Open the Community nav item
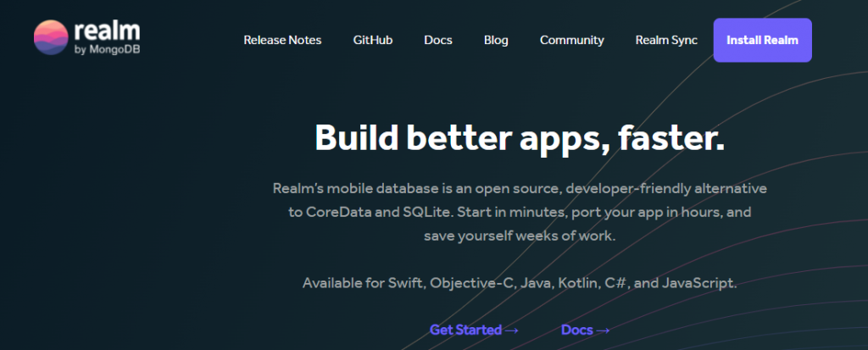The image size is (868, 350). (x=572, y=41)
